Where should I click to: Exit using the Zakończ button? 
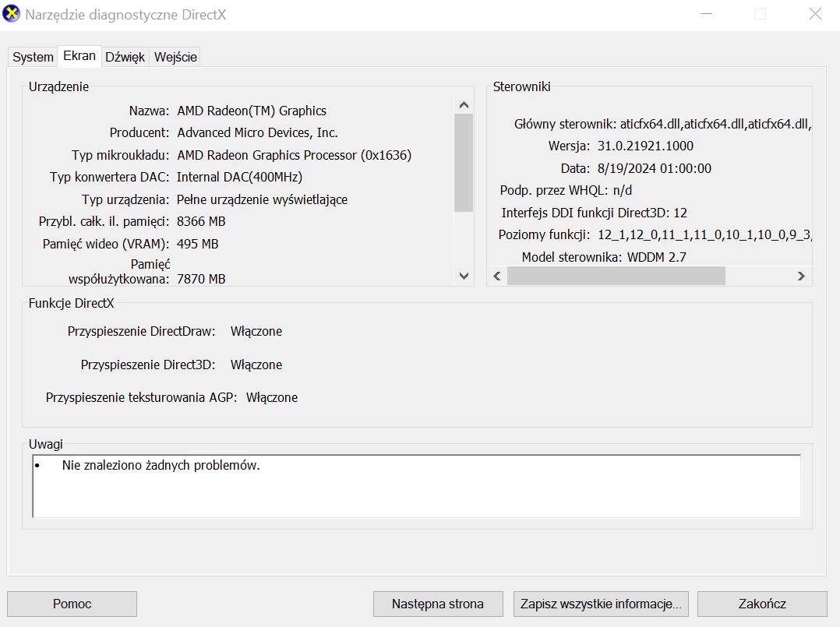[761, 604]
